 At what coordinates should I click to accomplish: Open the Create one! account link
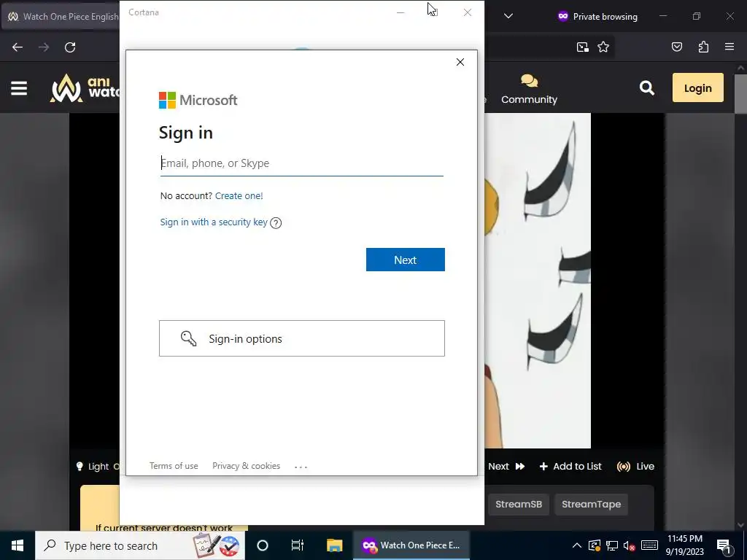click(239, 195)
